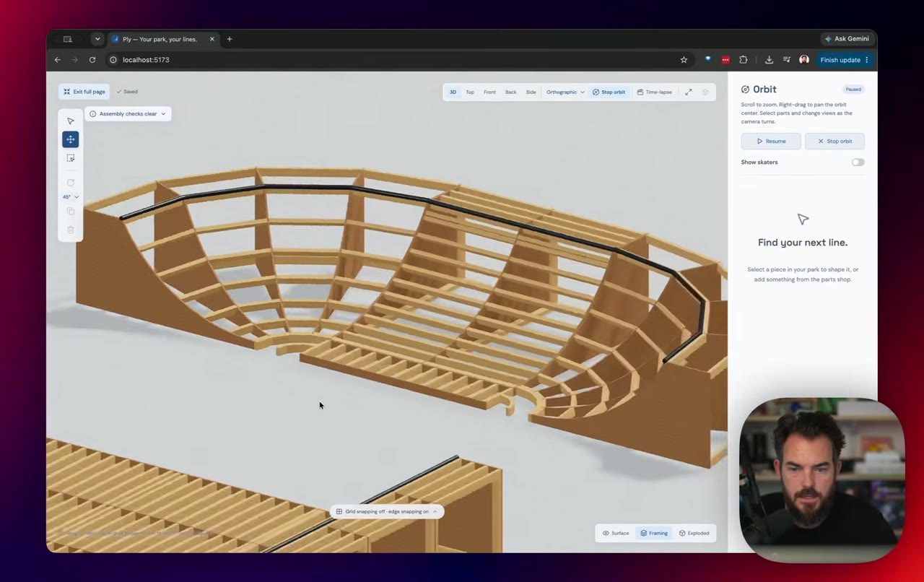Image resolution: width=924 pixels, height=582 pixels.
Task: Click the expand viewport arrows icon
Action: click(688, 92)
